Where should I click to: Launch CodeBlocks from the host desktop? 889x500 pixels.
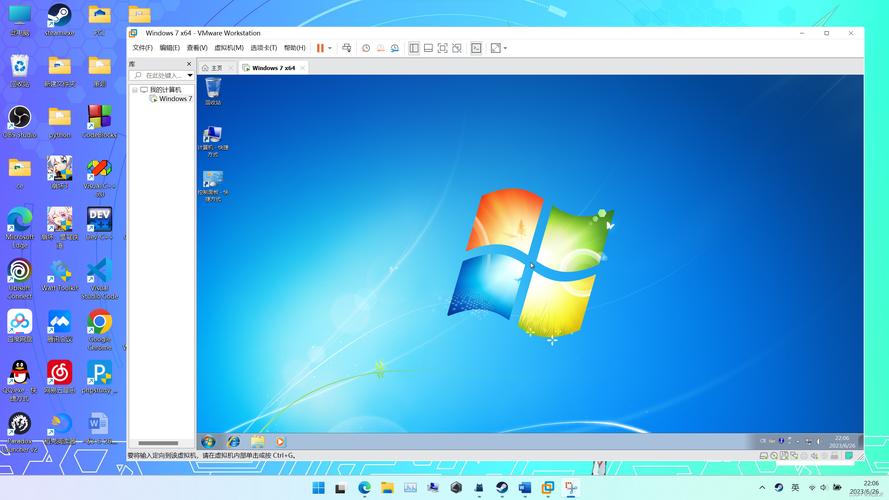tap(100, 122)
